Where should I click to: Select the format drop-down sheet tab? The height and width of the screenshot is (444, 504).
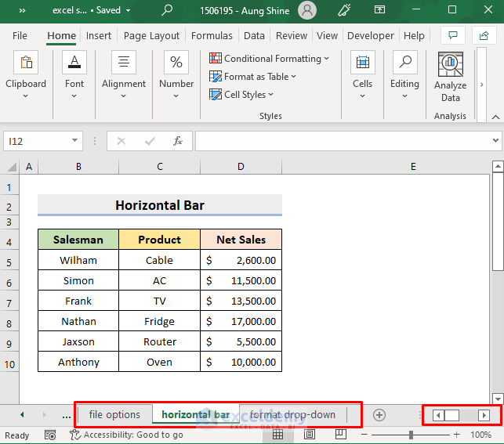tap(292, 415)
